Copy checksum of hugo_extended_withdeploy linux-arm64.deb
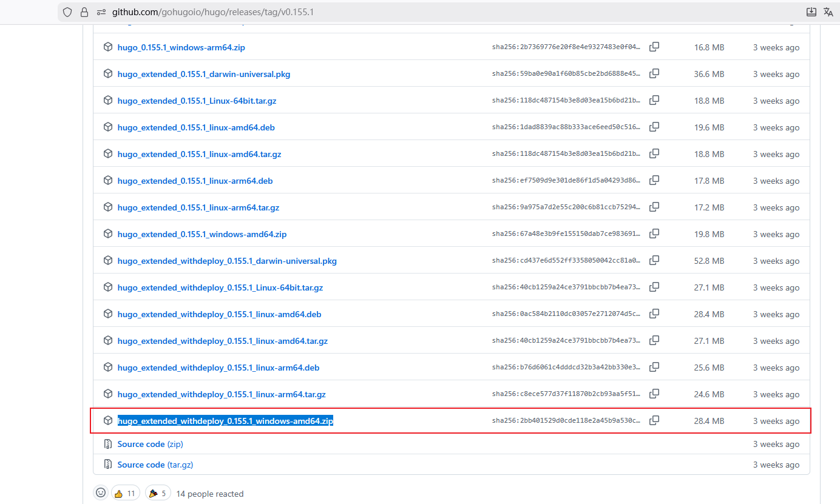Viewport: 840px width, 504px height. click(654, 368)
